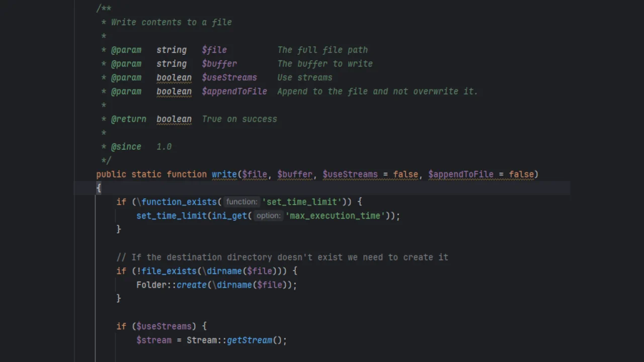644x362 pixels.
Task: Click 'Write contents to a file' doc text
Action: pyautogui.click(x=171, y=22)
